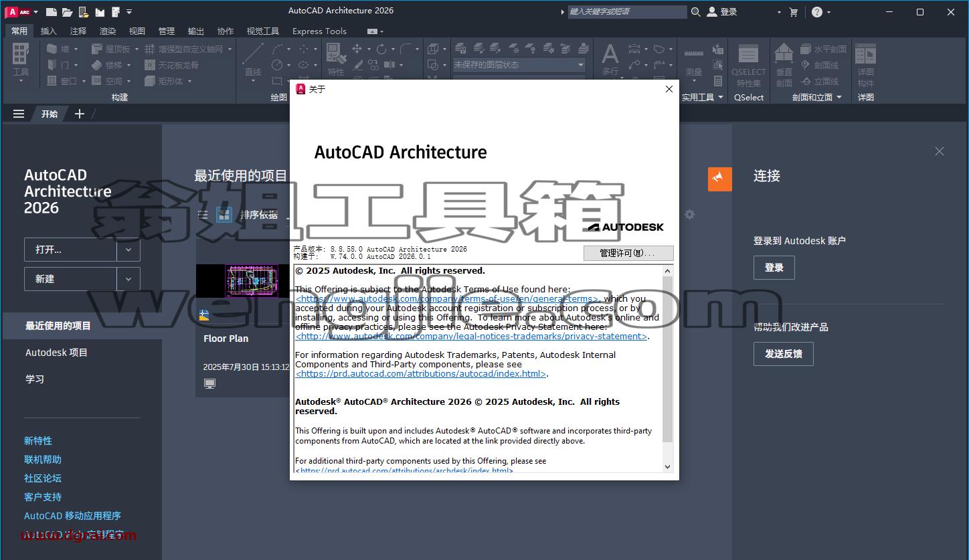Image resolution: width=969 pixels, height=560 pixels.
Task: Select the Multiline Text tool
Action: click(x=610, y=60)
